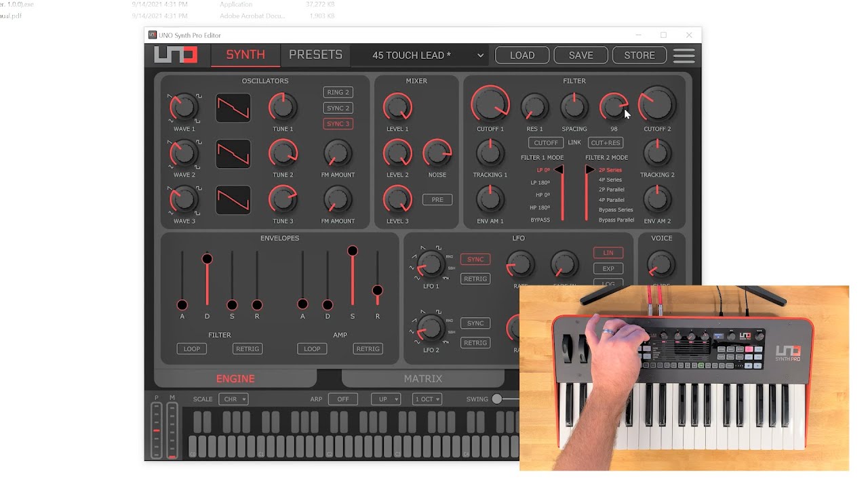Click the SPACING filter knob
Screen dimensions: 868x488
click(574, 107)
